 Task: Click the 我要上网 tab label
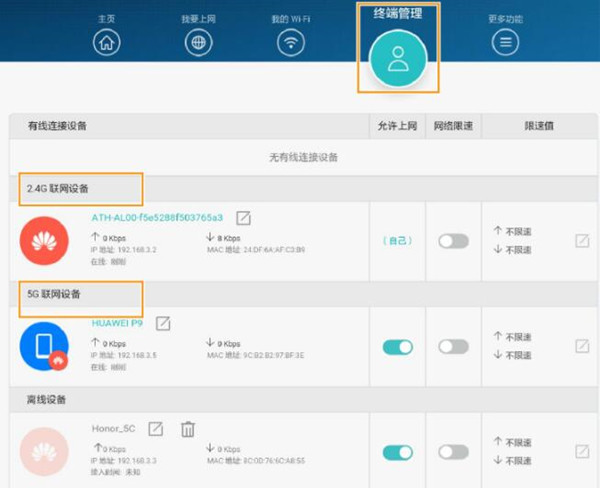(x=198, y=19)
